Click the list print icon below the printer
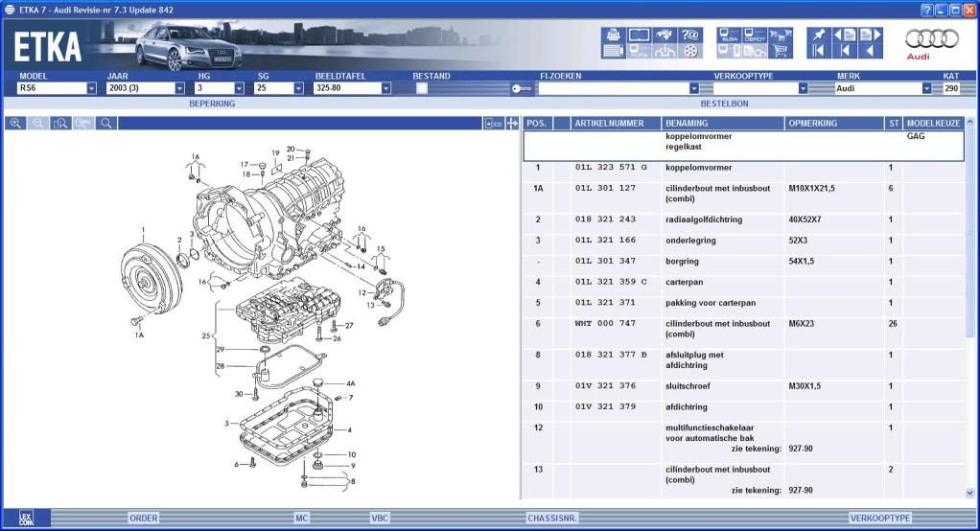The image size is (980, 531). tap(614, 51)
